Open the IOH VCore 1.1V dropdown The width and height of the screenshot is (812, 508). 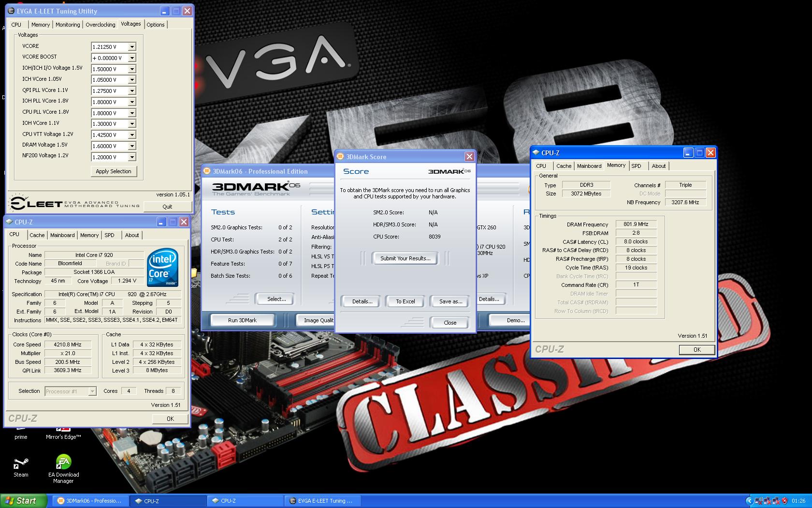(x=132, y=124)
